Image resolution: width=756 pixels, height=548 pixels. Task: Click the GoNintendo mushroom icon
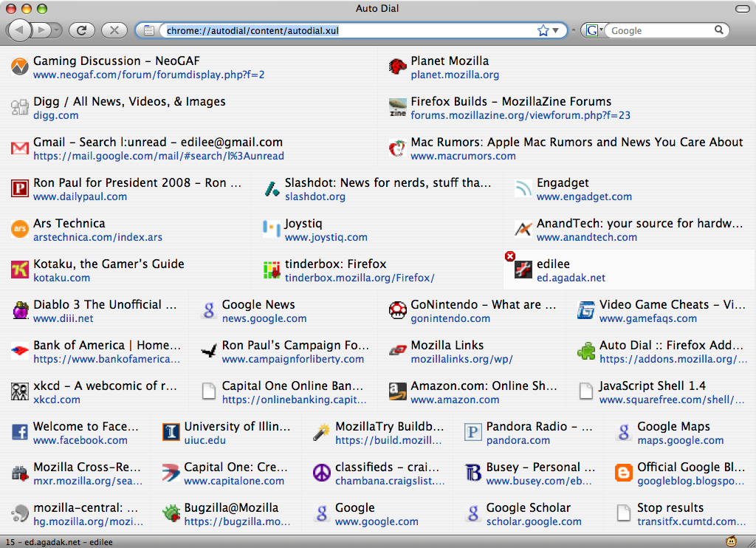397,310
